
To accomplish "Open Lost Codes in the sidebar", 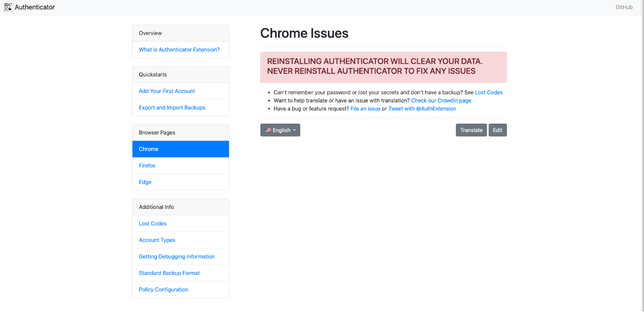I will click(153, 223).
